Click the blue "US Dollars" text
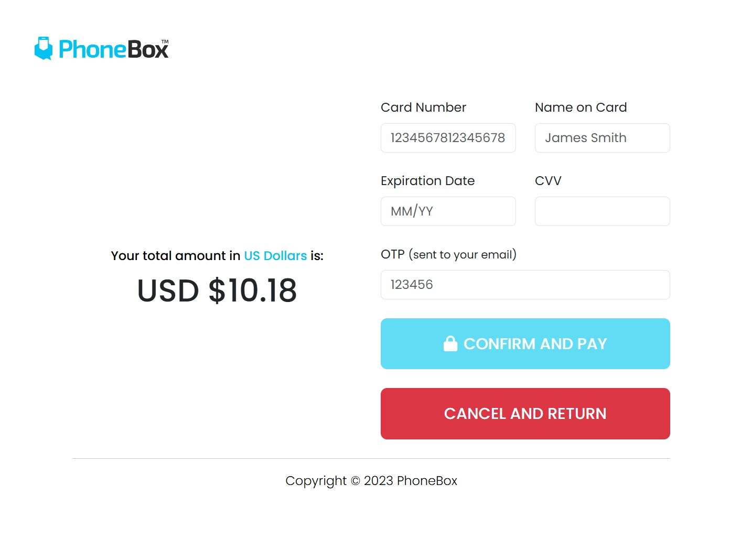Viewport: 741px width, 560px height. coord(275,256)
